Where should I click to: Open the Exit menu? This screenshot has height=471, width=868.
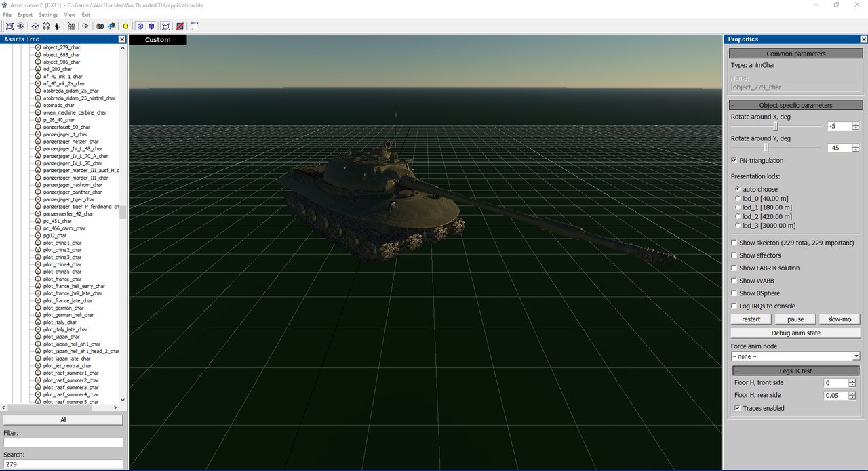coord(86,15)
